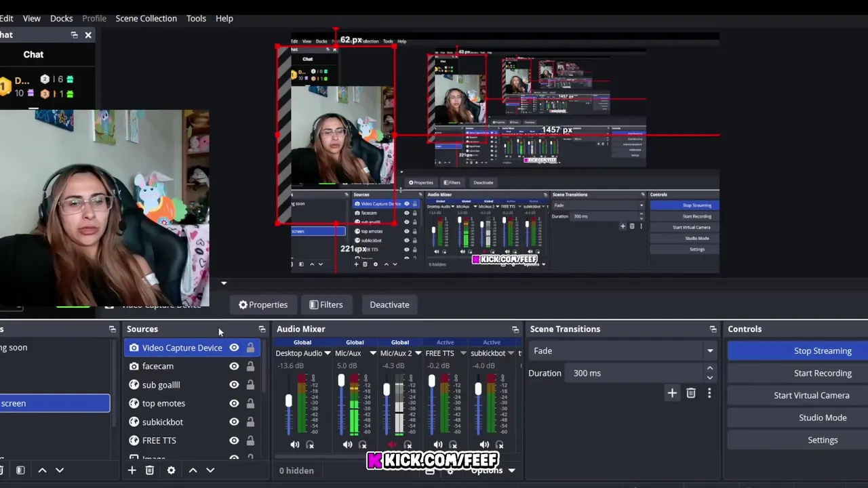Open subkickbot mixer dropdown arrow
Viewport: 868px width, 488px height.
tap(511, 353)
